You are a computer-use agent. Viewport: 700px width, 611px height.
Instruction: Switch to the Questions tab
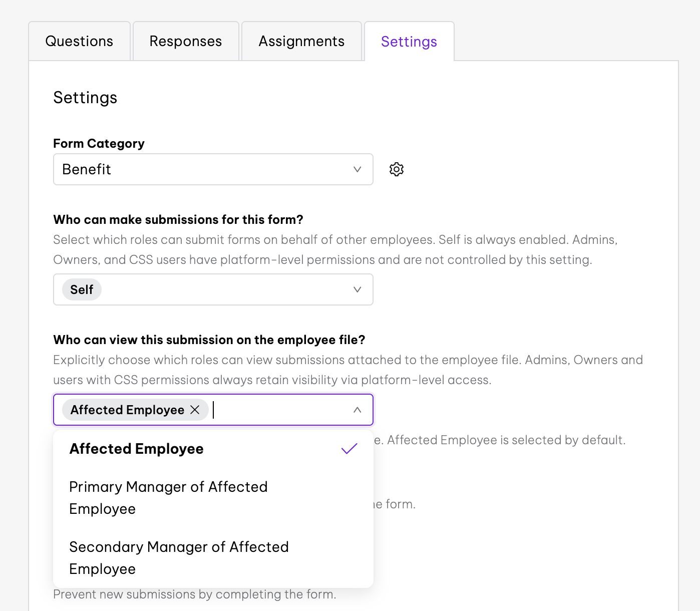[79, 41]
